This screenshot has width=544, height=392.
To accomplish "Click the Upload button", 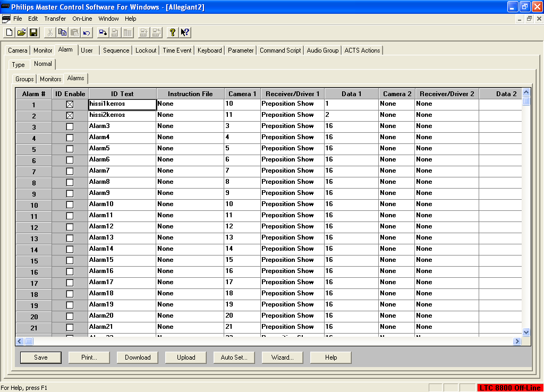I will [186, 357].
